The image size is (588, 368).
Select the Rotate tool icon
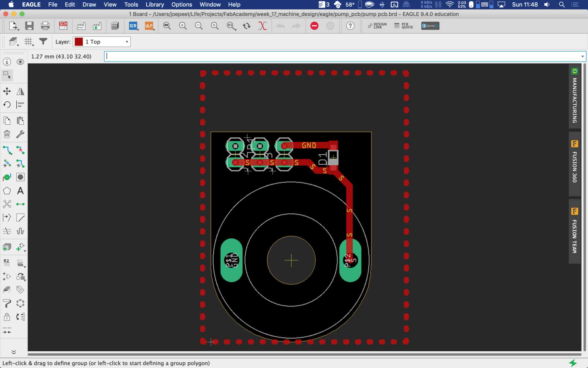pos(7,105)
